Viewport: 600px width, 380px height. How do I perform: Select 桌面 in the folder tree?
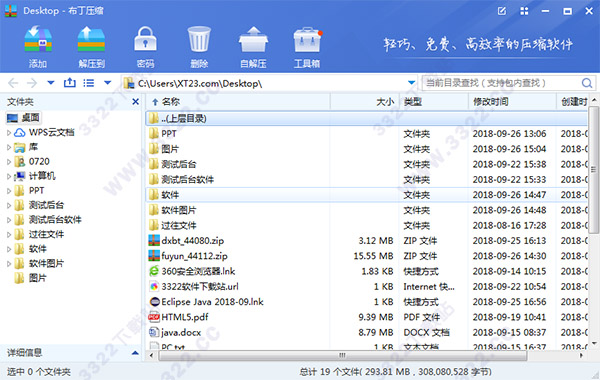(24, 117)
